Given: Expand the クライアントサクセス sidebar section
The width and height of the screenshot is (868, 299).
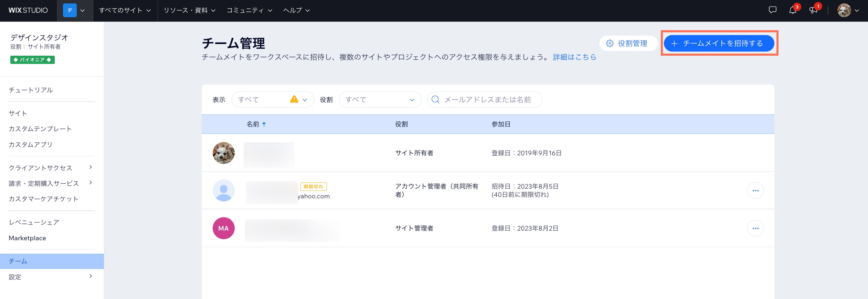Looking at the screenshot, I should (x=51, y=168).
